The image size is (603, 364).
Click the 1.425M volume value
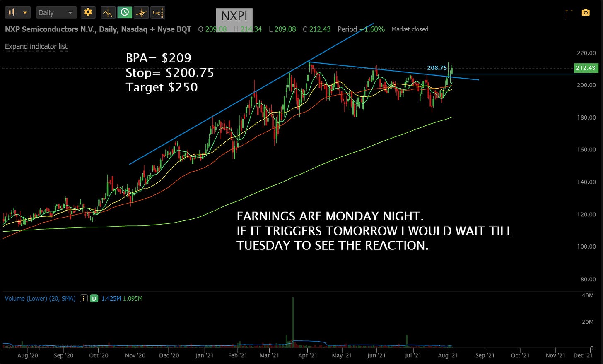[x=111, y=298]
